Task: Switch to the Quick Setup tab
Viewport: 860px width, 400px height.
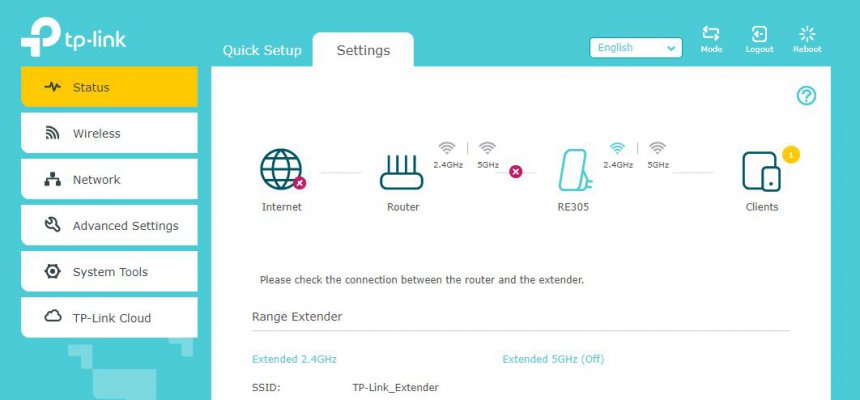Action: pyautogui.click(x=262, y=50)
